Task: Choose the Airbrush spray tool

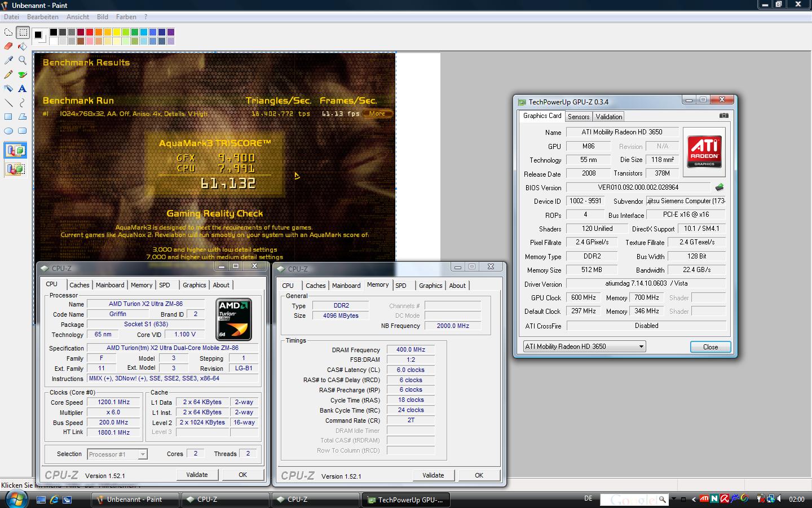Action: [8, 89]
